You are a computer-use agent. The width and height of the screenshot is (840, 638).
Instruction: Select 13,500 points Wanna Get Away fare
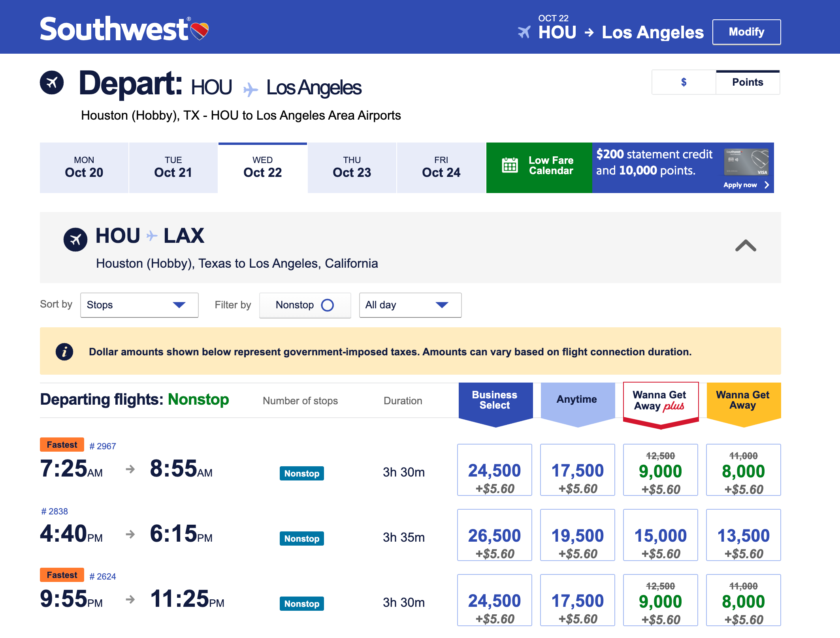click(743, 535)
